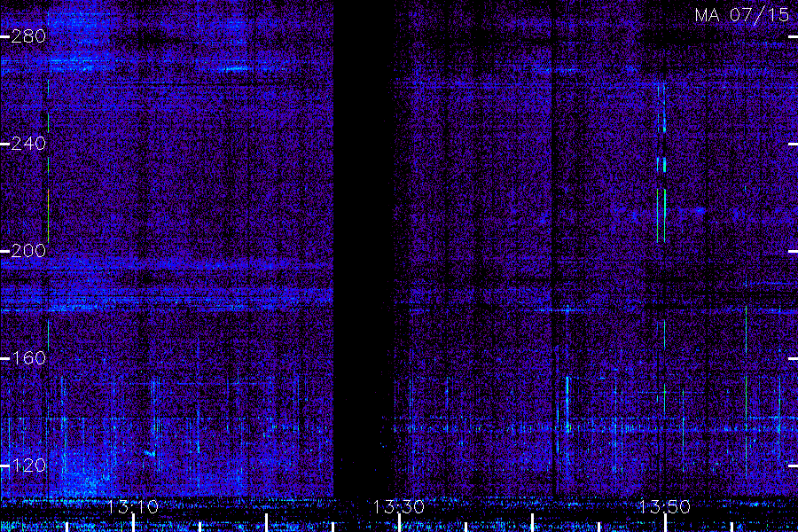Click the 13:30 time axis label
This screenshot has width=798, height=532.
pos(398,507)
